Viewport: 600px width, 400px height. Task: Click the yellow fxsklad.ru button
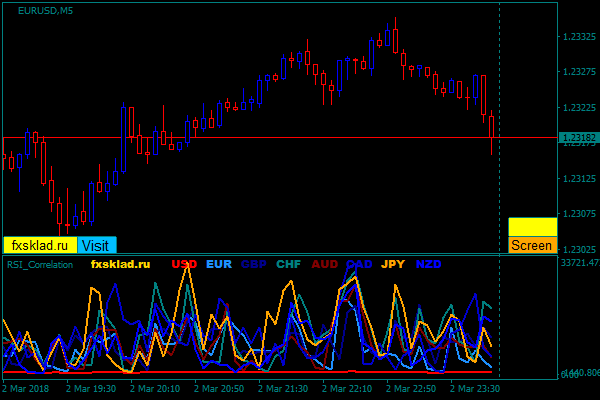click(40, 245)
